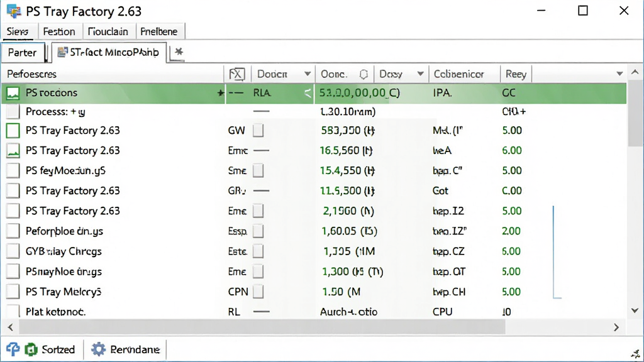Click the resize grip icon at bottom-right corner
Image resolution: width=644 pixels, height=362 pixels.
(x=636, y=354)
